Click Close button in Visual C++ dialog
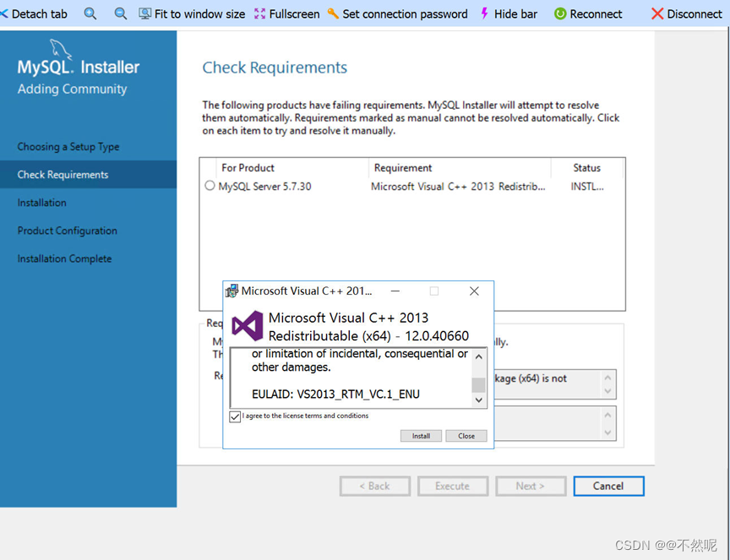This screenshot has width=730, height=560. (466, 436)
